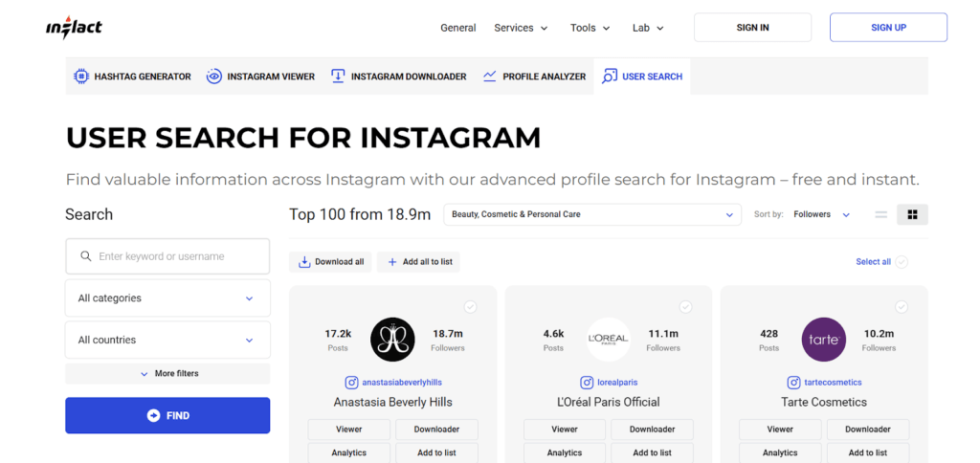Expand the Lab menu
980x463 pixels.
pos(648,28)
